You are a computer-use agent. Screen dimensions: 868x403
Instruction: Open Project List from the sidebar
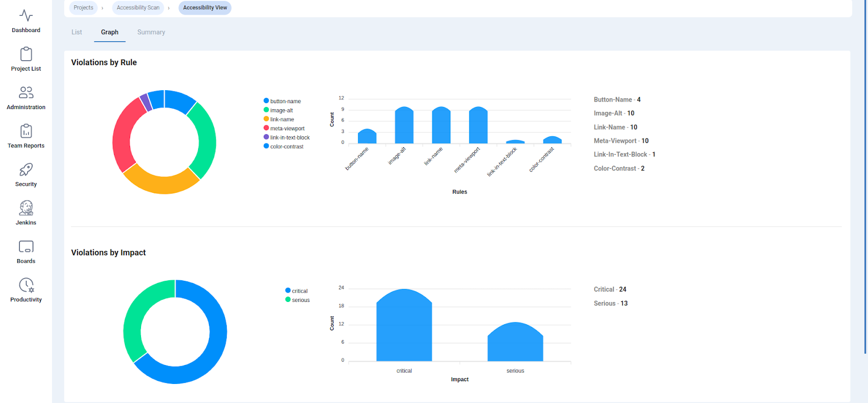pyautogui.click(x=26, y=54)
